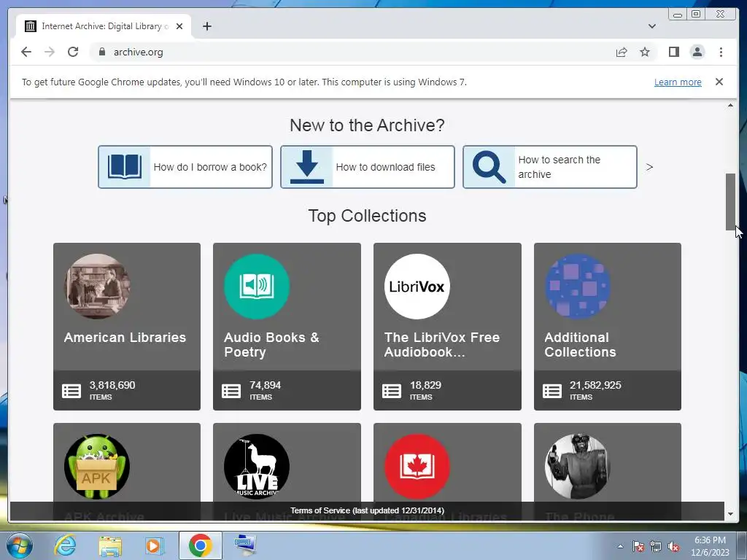
Task: Open the LibriVox logo
Action: pos(417,286)
